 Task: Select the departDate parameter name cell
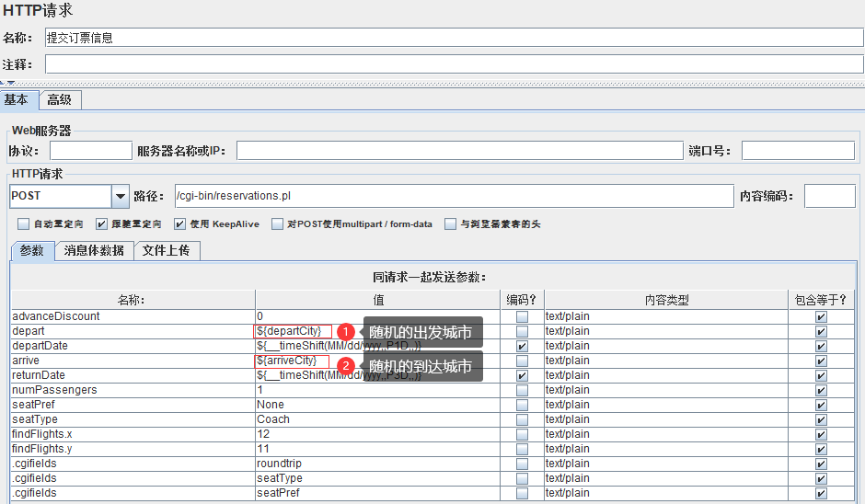[x=133, y=347]
